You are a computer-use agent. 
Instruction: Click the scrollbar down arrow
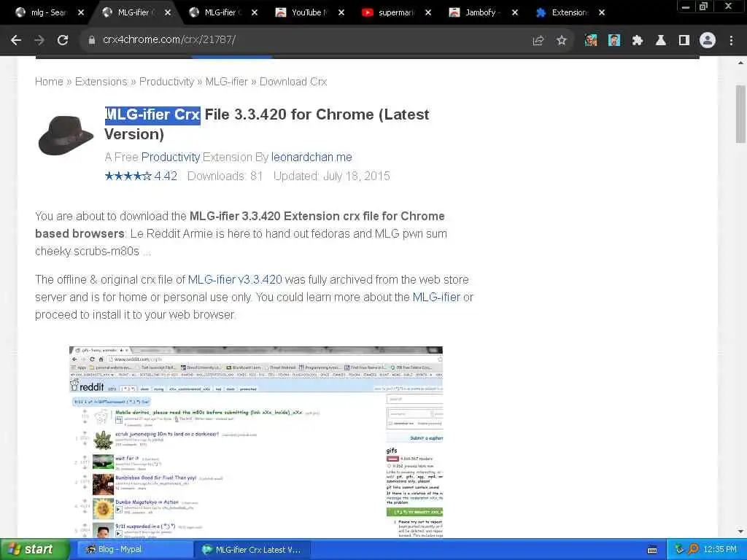tap(740, 532)
